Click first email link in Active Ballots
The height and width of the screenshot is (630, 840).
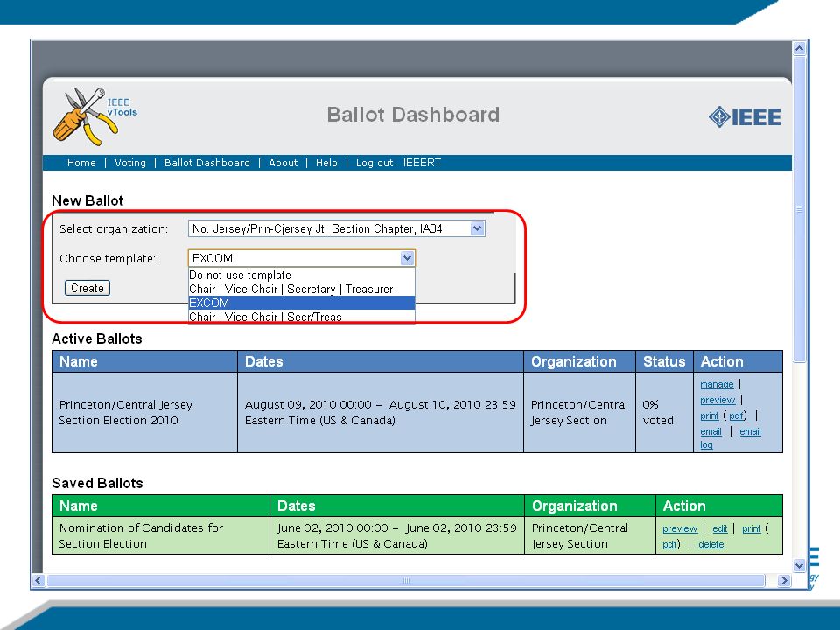(710, 431)
